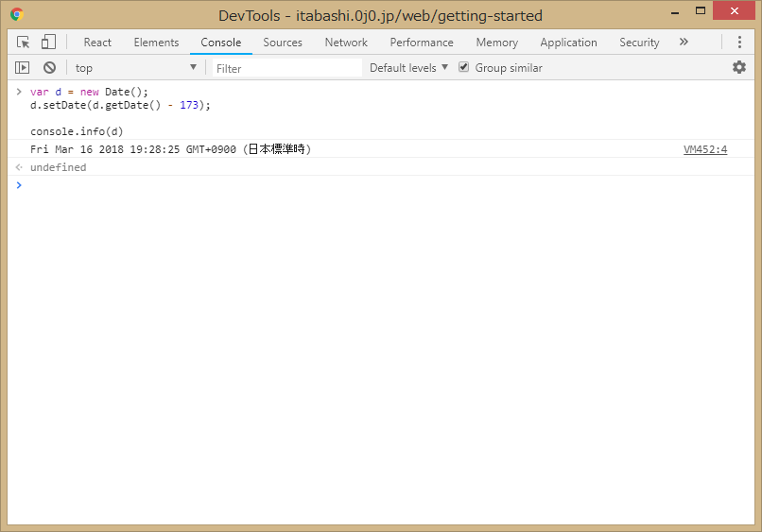Click the empty console prompt line

[x=378, y=185]
